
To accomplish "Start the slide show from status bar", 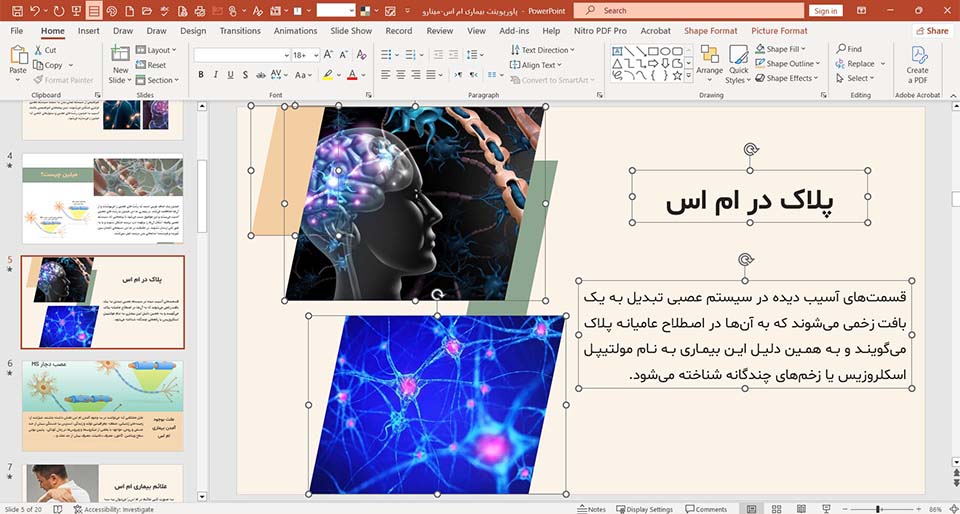I will click(x=826, y=509).
